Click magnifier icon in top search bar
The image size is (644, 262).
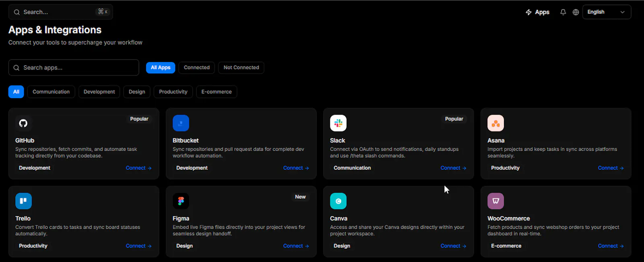tap(17, 12)
